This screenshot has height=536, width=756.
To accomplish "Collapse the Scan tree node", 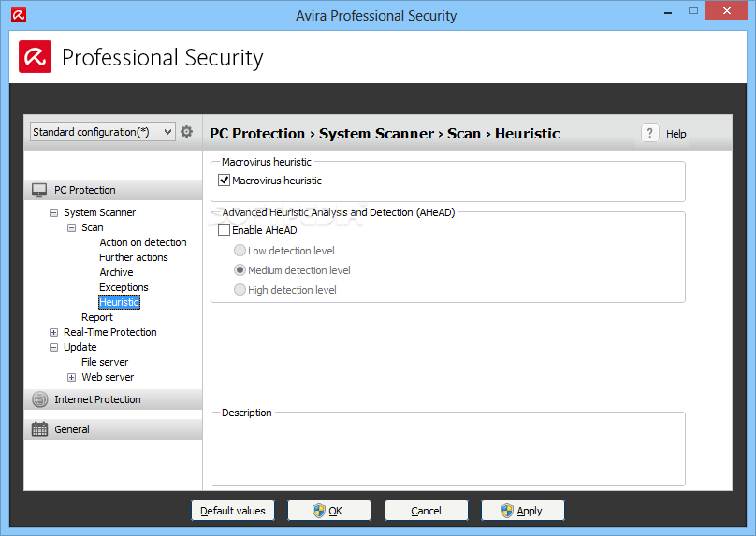I will click(x=71, y=227).
